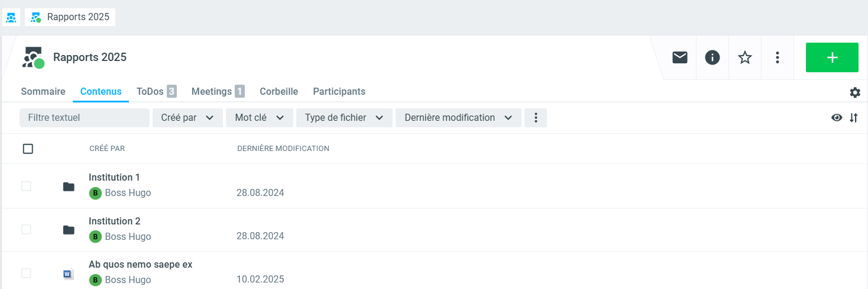
Task: Open the three-dot menu in header
Action: tap(778, 57)
